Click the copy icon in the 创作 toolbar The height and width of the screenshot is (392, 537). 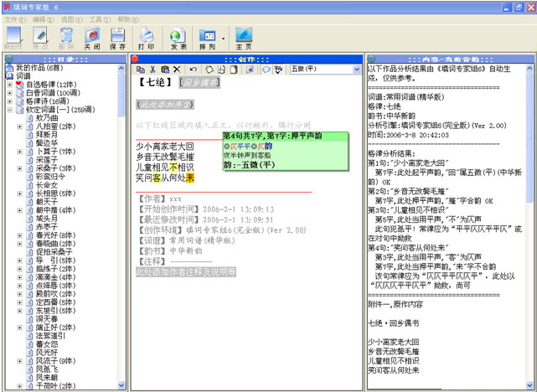(x=141, y=70)
